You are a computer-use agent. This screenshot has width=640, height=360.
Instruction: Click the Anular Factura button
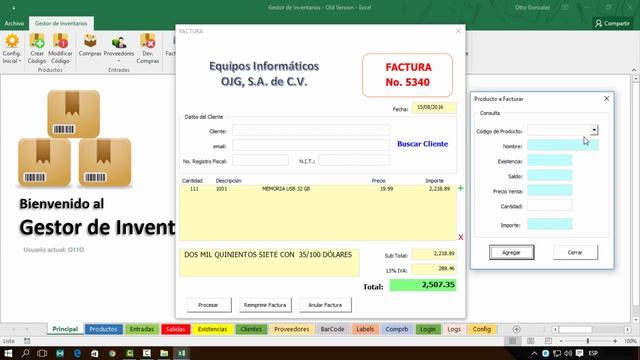(x=325, y=305)
